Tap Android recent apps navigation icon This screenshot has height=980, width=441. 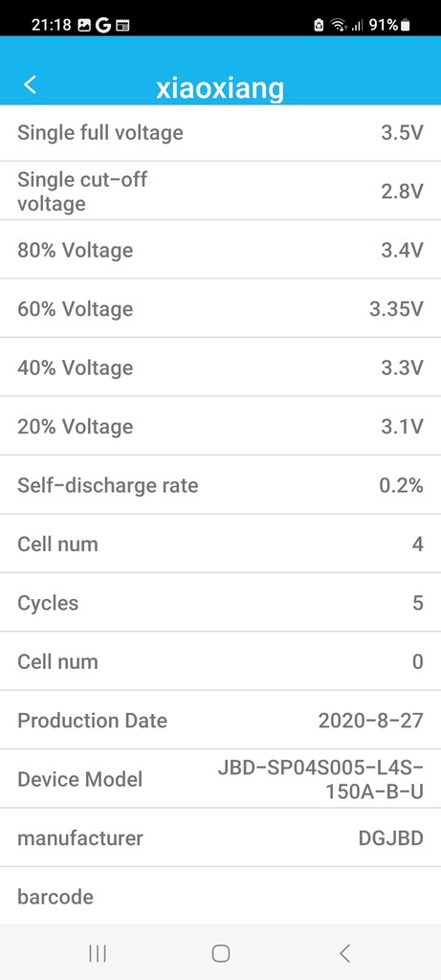[x=98, y=953]
